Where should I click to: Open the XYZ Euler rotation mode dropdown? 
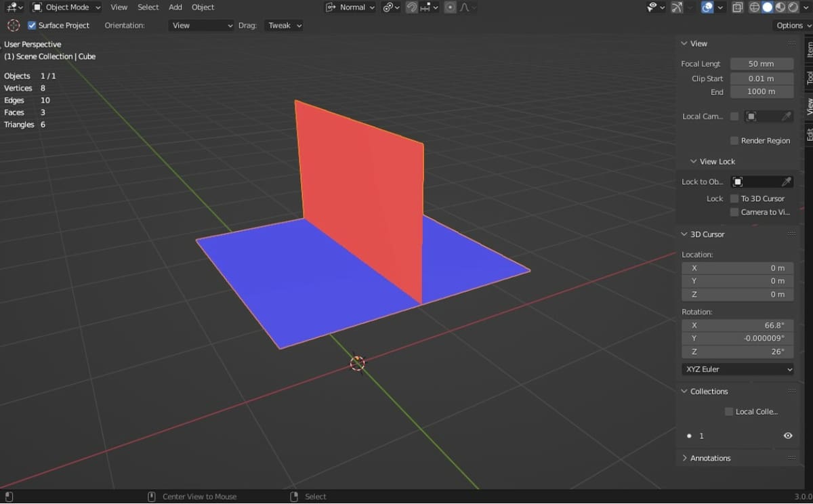(x=738, y=369)
